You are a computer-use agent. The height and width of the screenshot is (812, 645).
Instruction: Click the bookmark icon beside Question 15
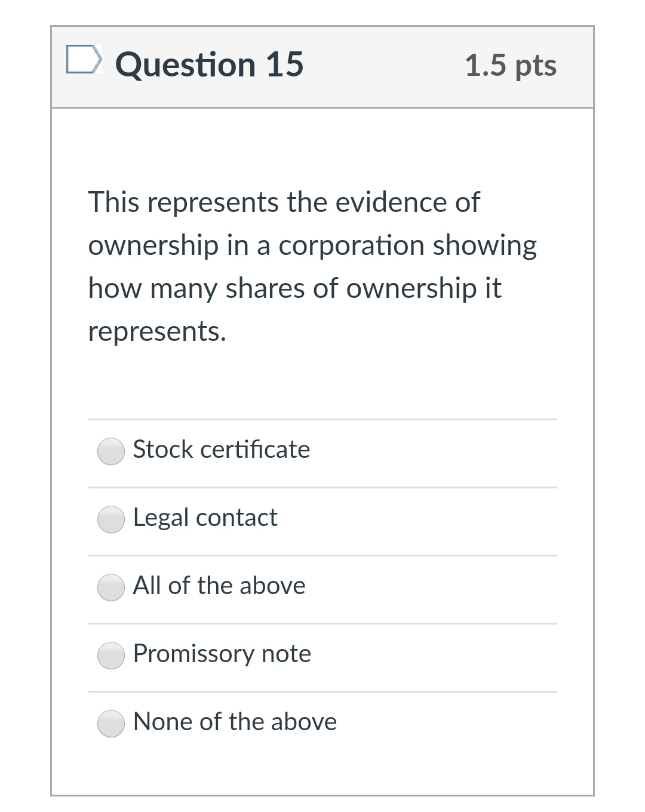[84, 60]
